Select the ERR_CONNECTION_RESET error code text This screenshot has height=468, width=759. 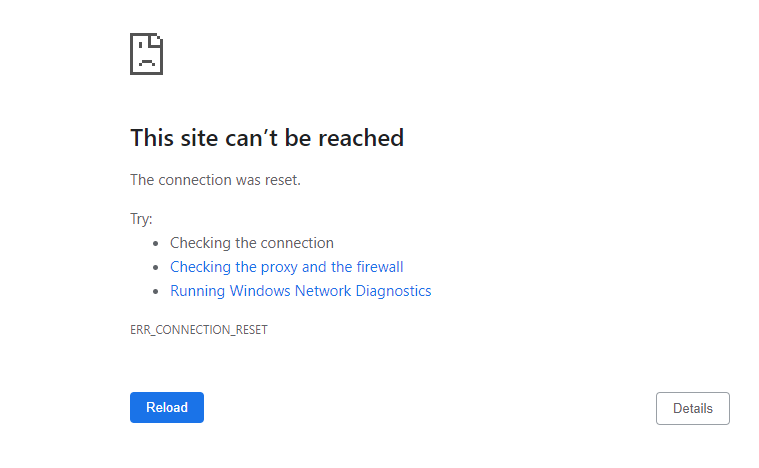pyautogui.click(x=198, y=330)
